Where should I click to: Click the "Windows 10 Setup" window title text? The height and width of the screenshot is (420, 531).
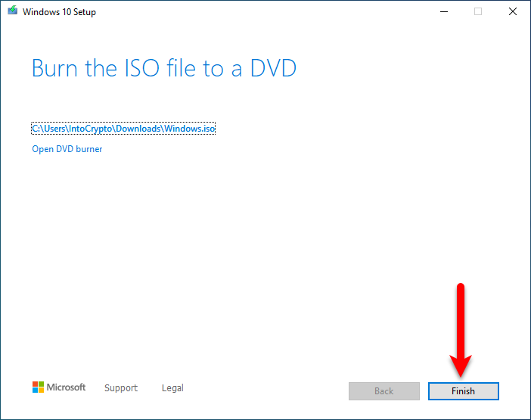59,12
